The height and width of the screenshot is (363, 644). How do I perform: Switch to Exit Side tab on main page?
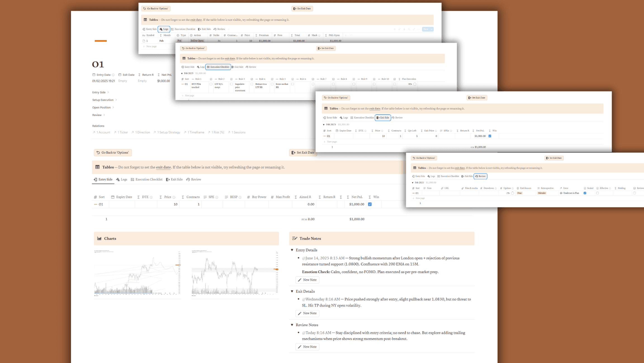174,179
